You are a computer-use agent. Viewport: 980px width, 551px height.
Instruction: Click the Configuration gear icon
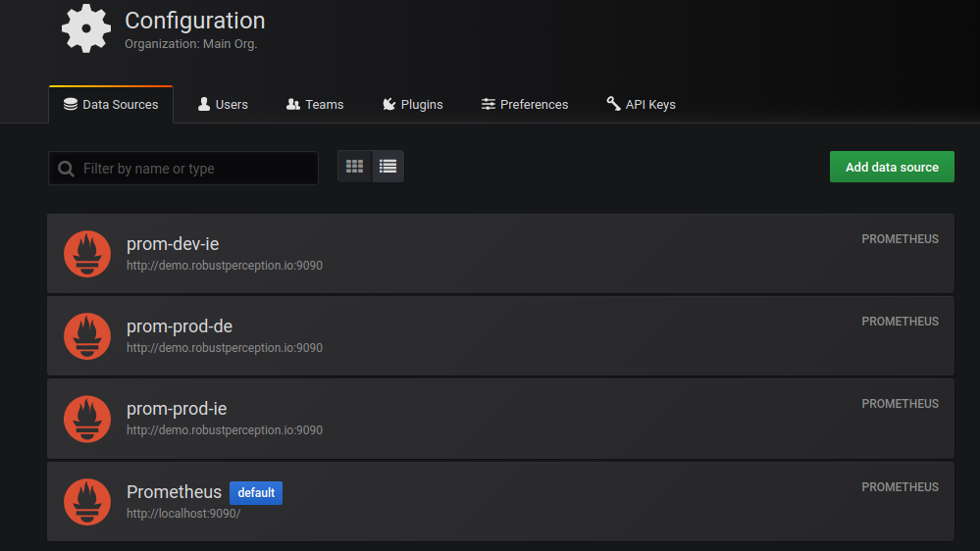pyautogui.click(x=86, y=28)
